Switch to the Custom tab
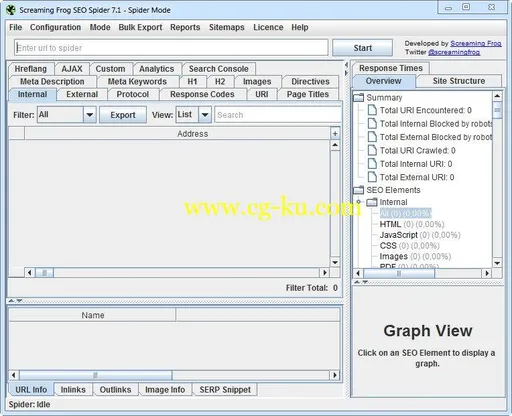The height and width of the screenshot is (416, 512). pyautogui.click(x=111, y=69)
